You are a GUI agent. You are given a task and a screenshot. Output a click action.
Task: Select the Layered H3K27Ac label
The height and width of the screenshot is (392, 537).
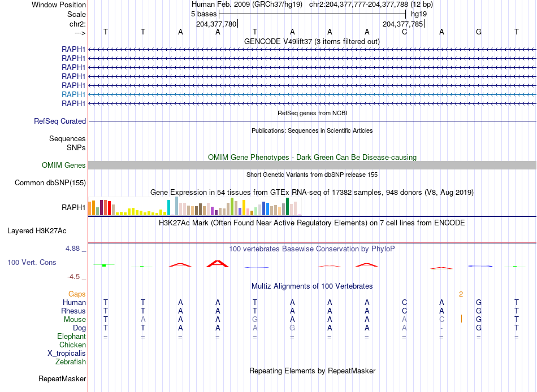(37, 231)
